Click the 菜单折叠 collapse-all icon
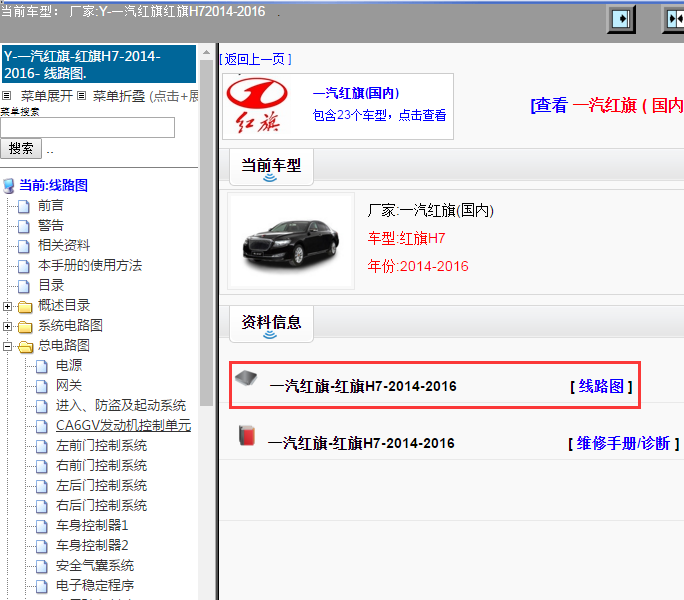Image resolution: width=684 pixels, height=600 pixels. [x=81, y=95]
